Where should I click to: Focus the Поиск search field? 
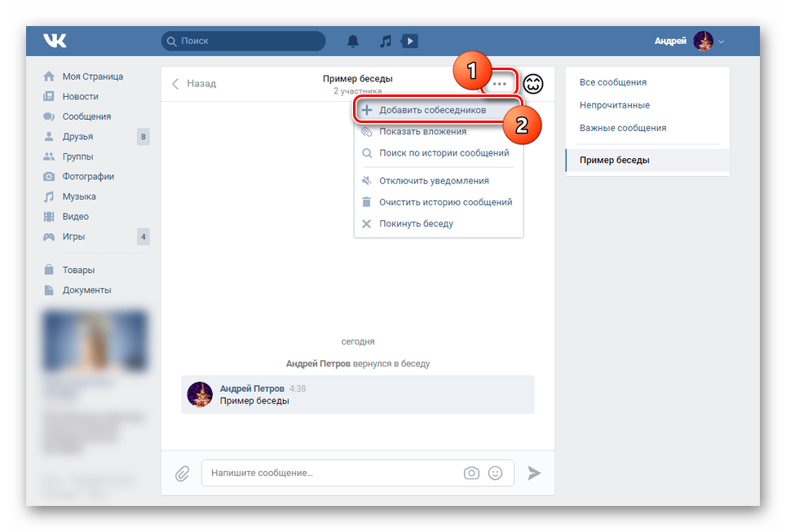pos(243,41)
